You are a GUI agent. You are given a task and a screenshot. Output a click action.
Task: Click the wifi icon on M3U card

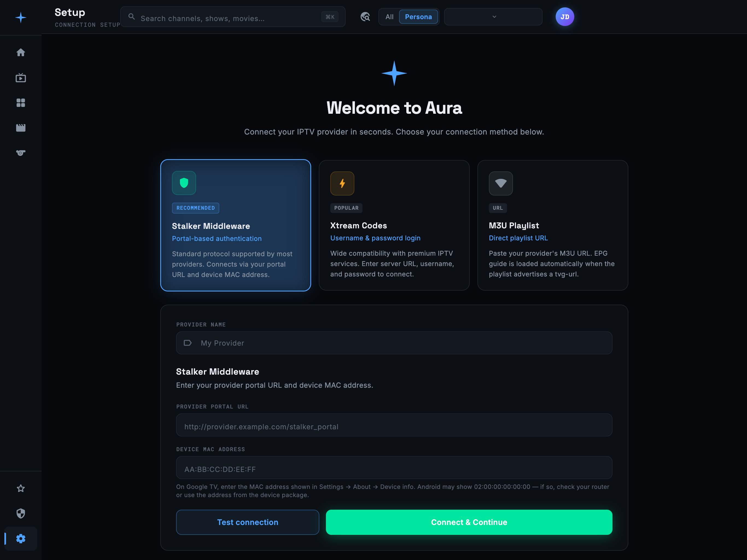click(500, 183)
